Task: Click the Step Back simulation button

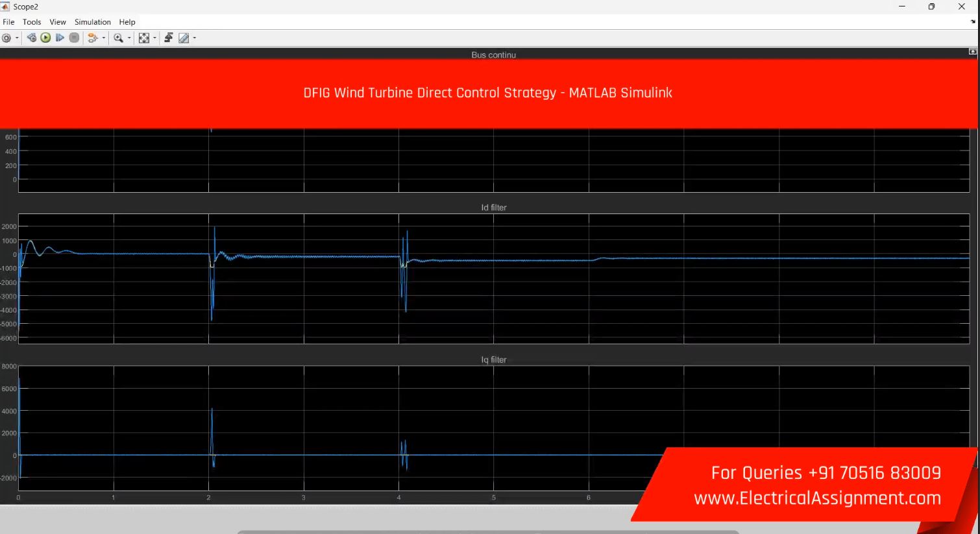Action: click(31, 38)
